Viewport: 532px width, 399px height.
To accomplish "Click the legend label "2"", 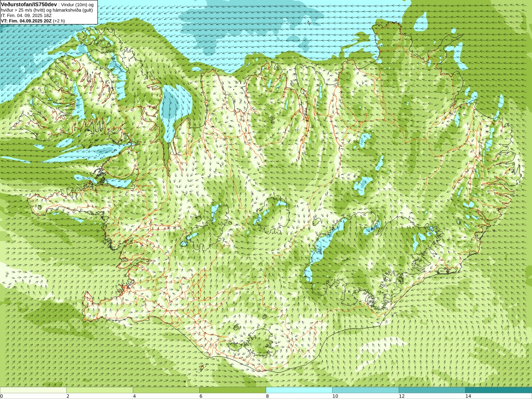I will 68,396.
